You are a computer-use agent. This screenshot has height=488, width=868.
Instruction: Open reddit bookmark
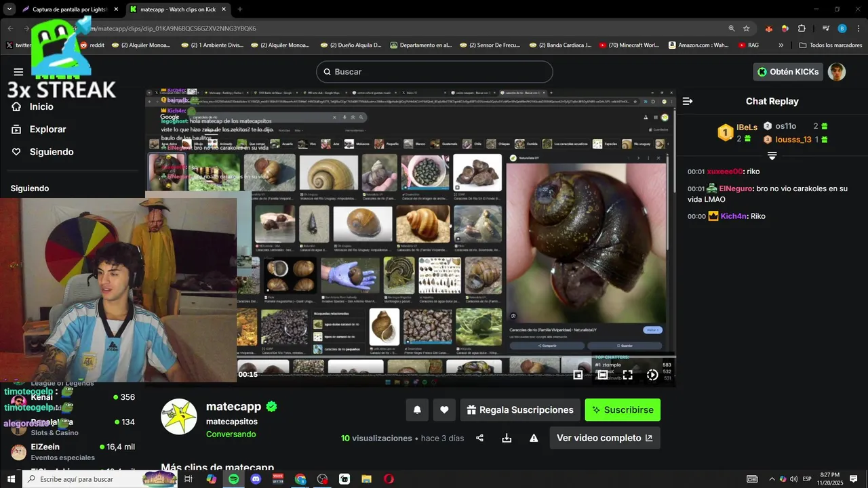pyautogui.click(x=92, y=45)
